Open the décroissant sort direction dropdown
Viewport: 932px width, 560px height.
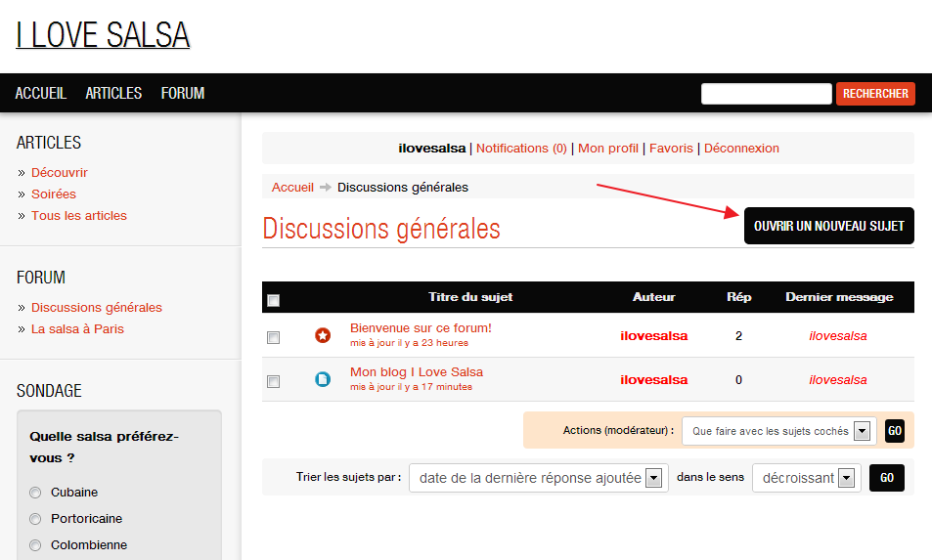(807, 478)
